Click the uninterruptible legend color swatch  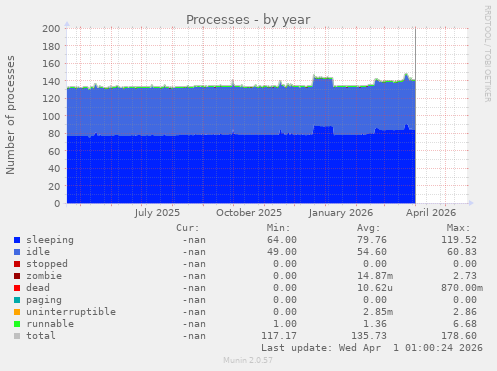coord(17,312)
